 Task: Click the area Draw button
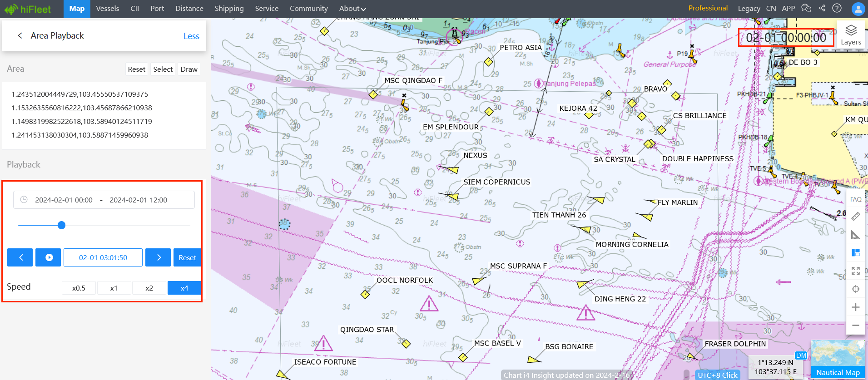coord(189,69)
